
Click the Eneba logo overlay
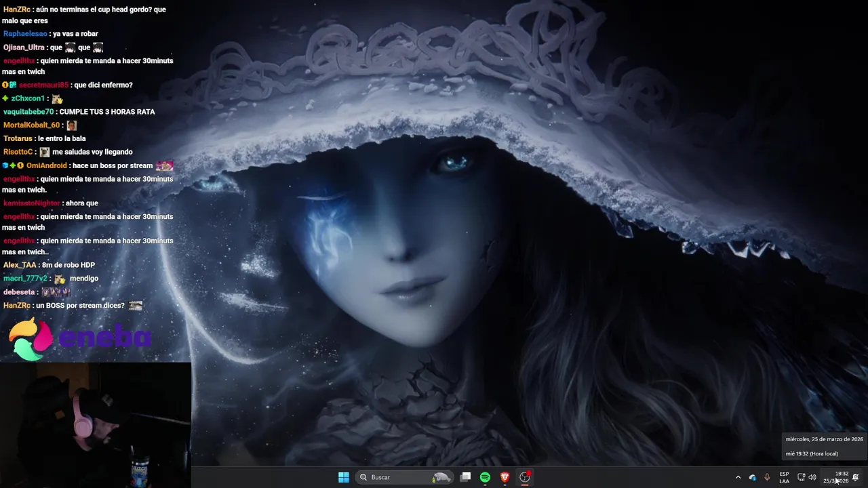point(80,338)
